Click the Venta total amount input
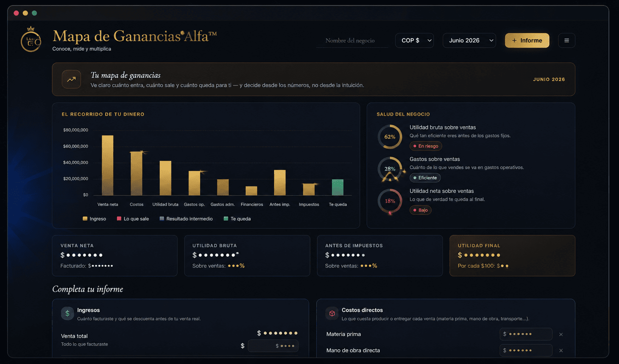 273,346
